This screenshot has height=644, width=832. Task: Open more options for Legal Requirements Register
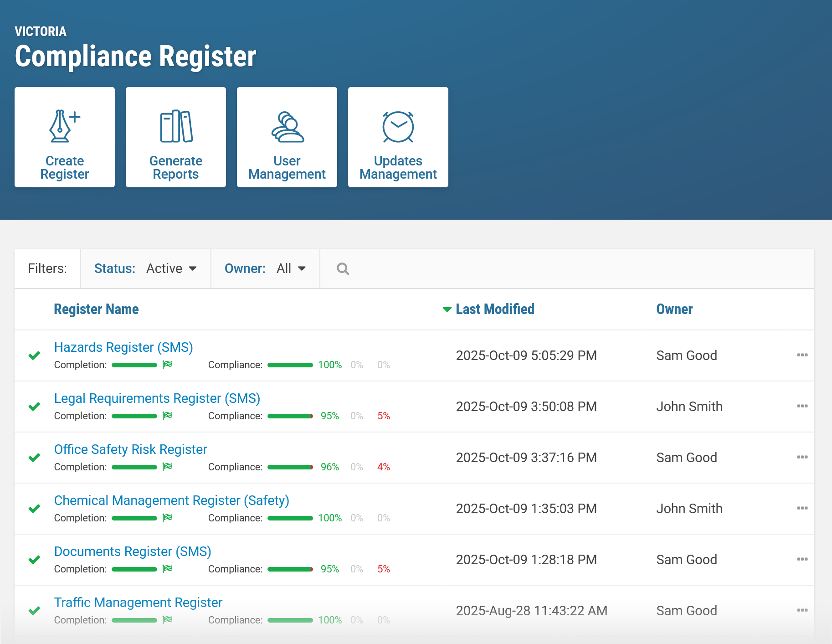(802, 406)
